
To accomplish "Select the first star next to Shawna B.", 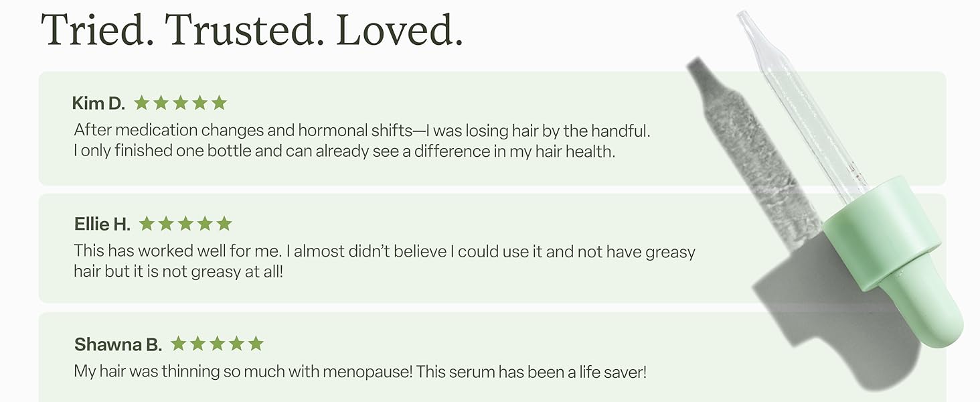I will [178, 344].
